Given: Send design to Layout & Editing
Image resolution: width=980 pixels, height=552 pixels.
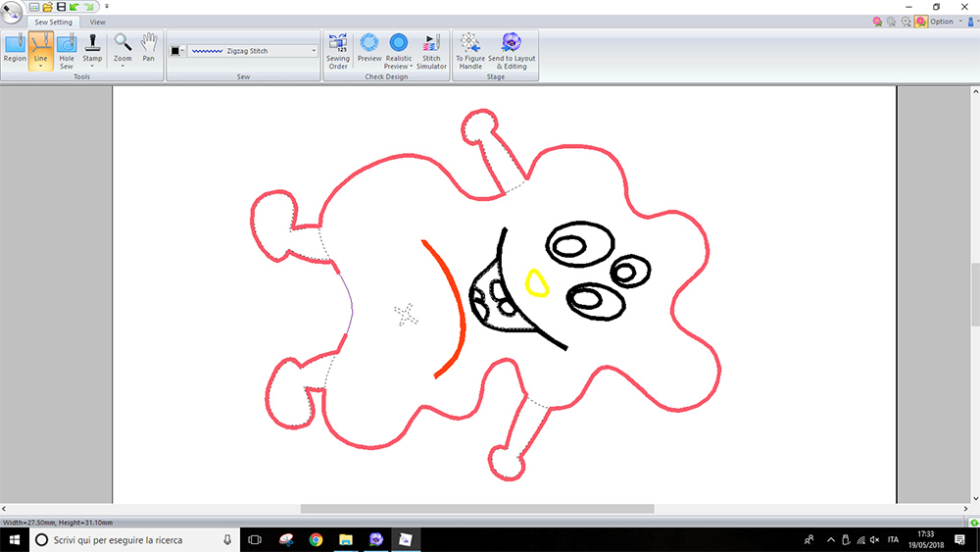Looking at the screenshot, I should coord(512,51).
